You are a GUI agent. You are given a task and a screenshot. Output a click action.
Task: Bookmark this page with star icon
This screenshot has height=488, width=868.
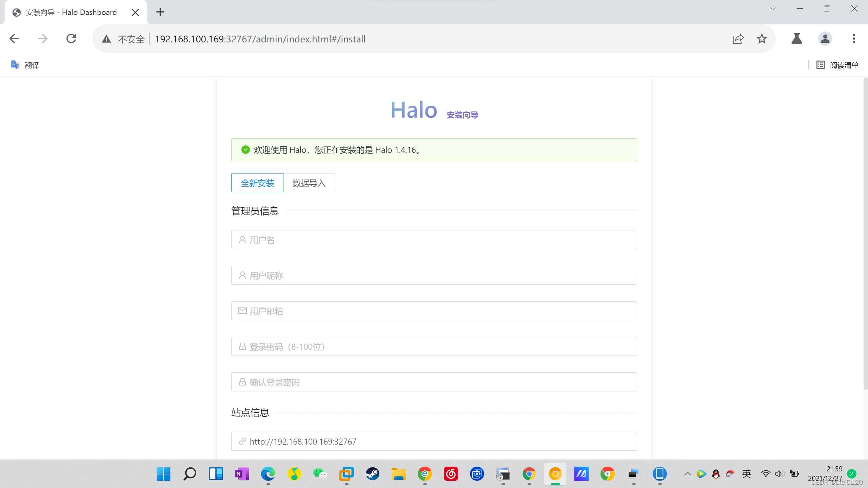[x=762, y=39]
